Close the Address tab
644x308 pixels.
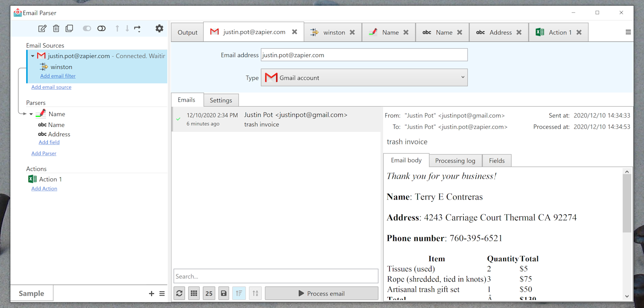(519, 32)
